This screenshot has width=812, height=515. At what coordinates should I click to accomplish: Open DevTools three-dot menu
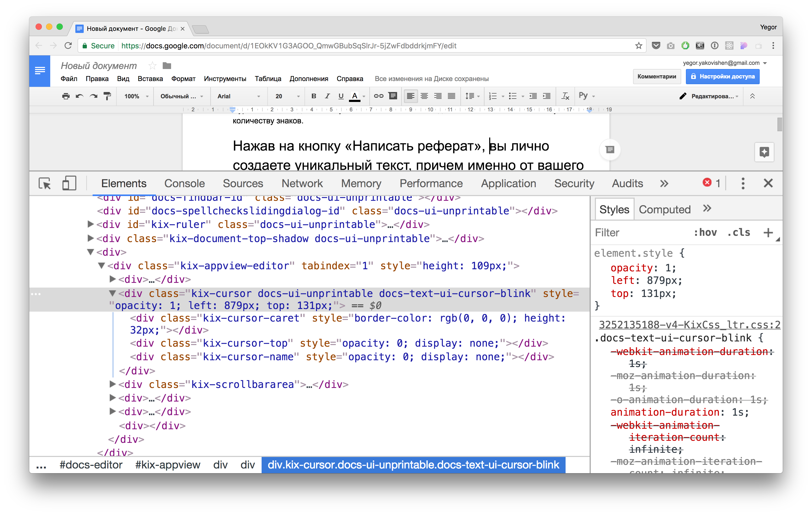tap(743, 184)
